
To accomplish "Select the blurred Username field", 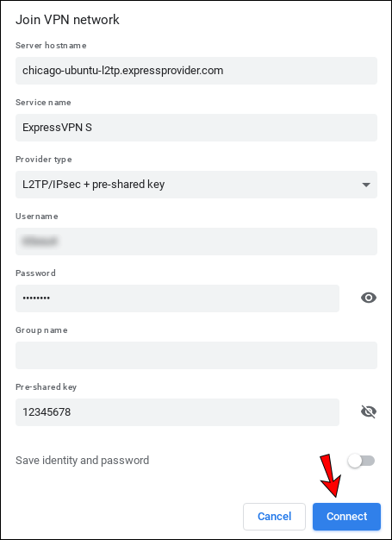I will coord(196,242).
